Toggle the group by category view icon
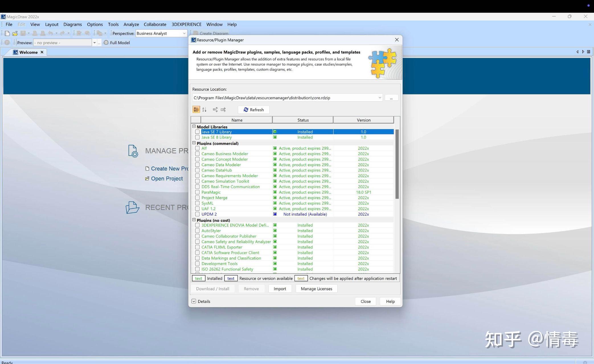This screenshot has height=364, width=594. (x=196, y=109)
